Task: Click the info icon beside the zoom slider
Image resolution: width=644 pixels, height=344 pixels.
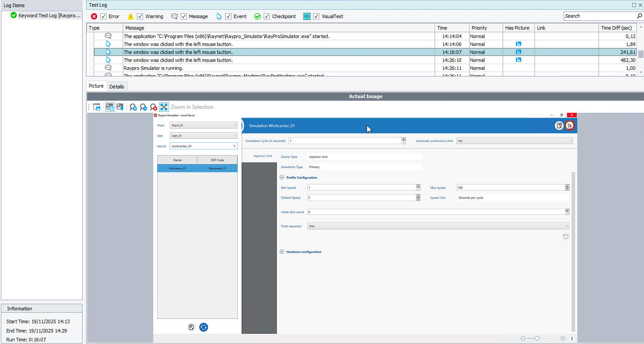Action: point(572,338)
